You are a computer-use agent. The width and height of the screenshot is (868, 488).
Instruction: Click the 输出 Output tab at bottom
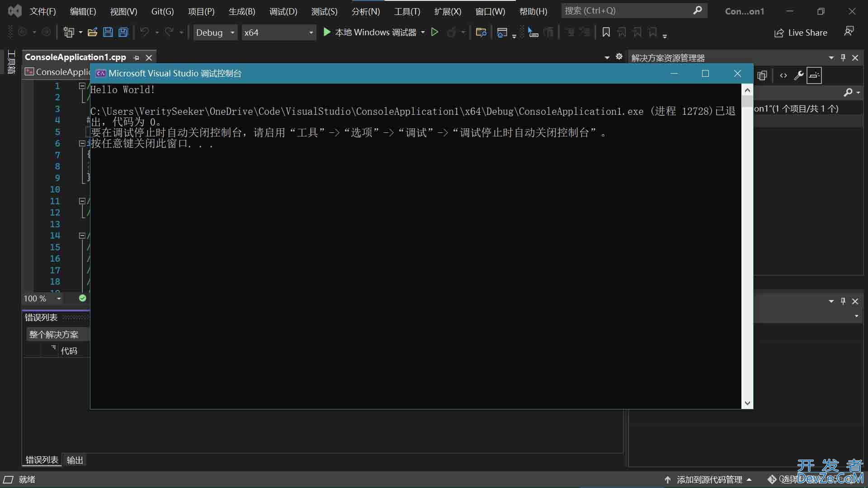point(75,460)
